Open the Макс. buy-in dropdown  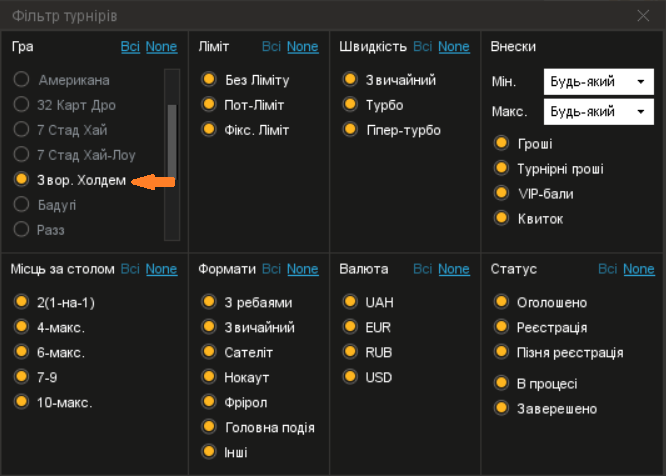(x=598, y=112)
